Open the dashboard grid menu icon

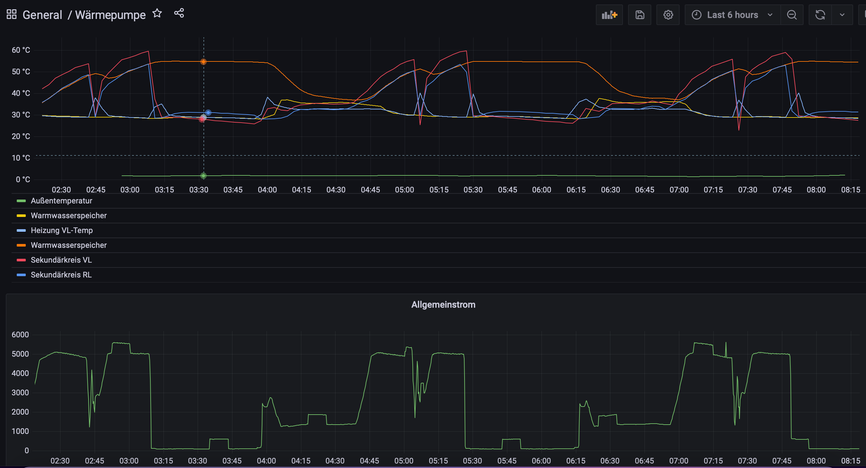tap(11, 14)
